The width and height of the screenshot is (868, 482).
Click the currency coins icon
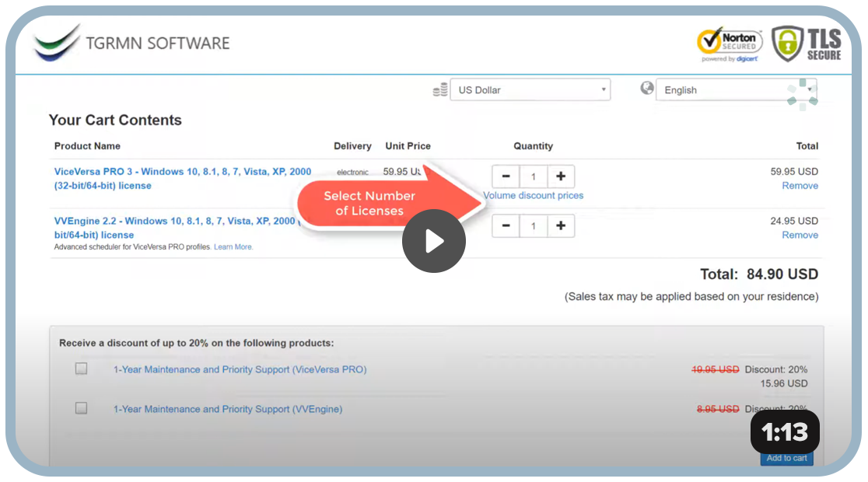tap(440, 89)
